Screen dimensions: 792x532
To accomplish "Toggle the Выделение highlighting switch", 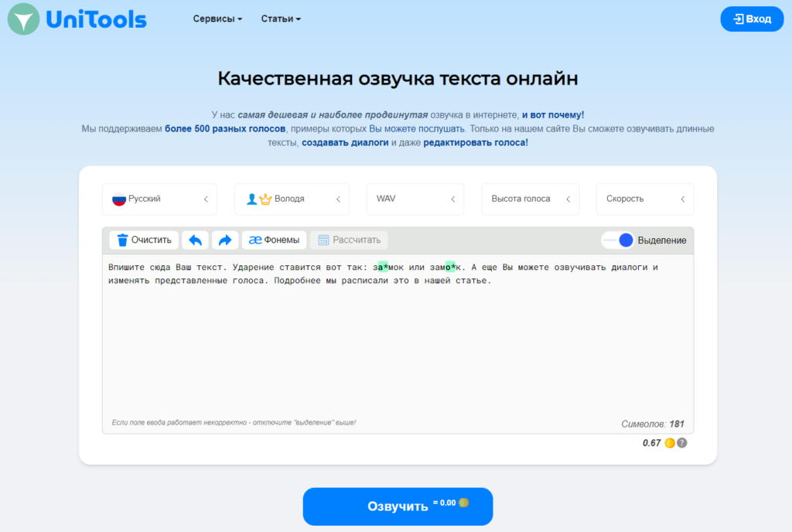I will pyautogui.click(x=617, y=240).
